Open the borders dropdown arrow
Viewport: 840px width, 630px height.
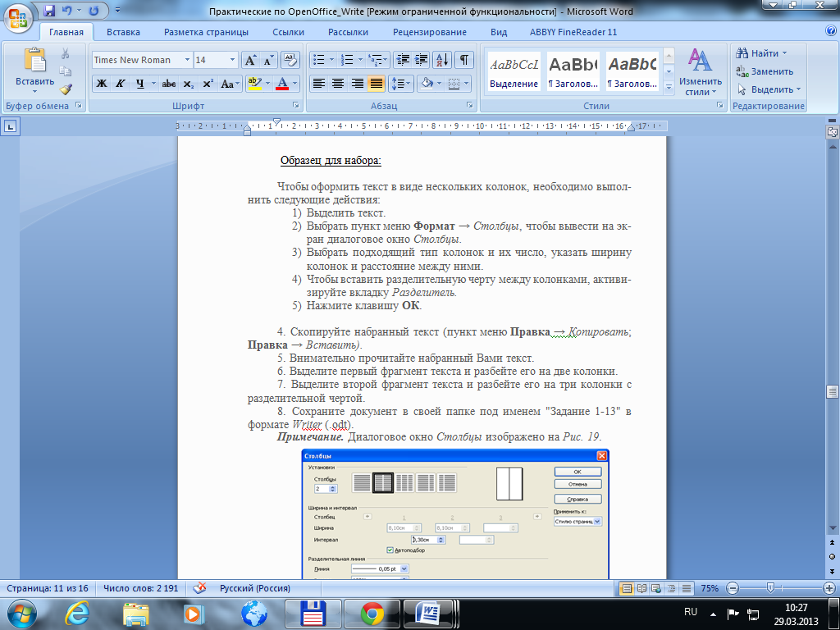pos(467,84)
